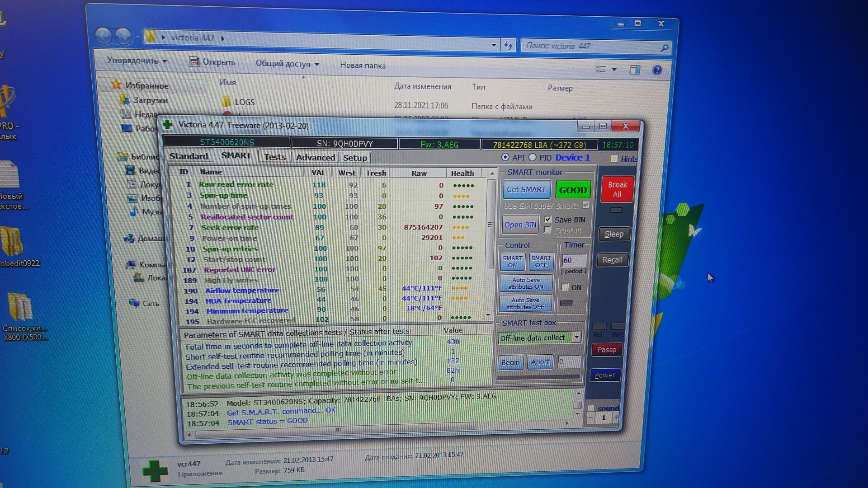Click the Sleep button
Image resolution: width=868 pixels, height=488 pixels.
click(x=613, y=234)
